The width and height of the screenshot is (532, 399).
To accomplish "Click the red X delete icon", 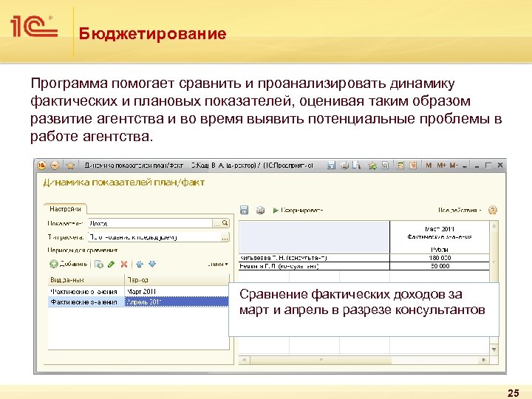I will [x=124, y=264].
